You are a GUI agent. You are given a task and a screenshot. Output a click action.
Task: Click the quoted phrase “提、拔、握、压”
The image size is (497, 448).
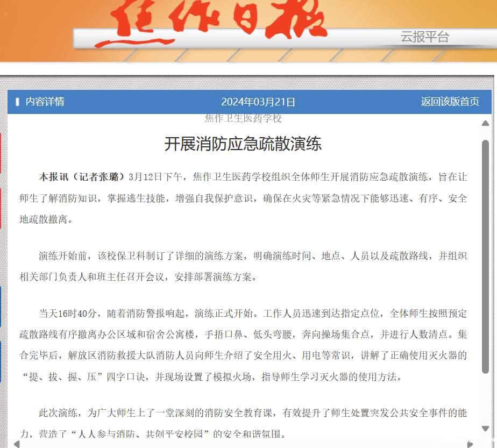[63, 376]
